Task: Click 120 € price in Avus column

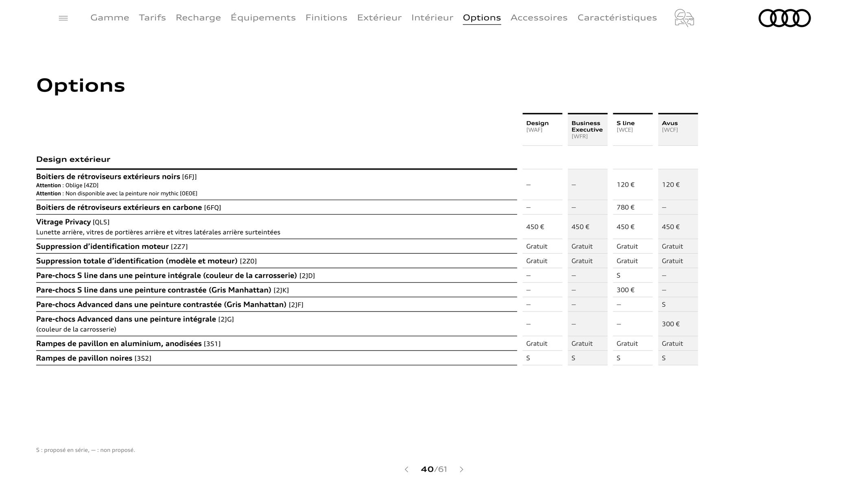Action: coord(671,185)
